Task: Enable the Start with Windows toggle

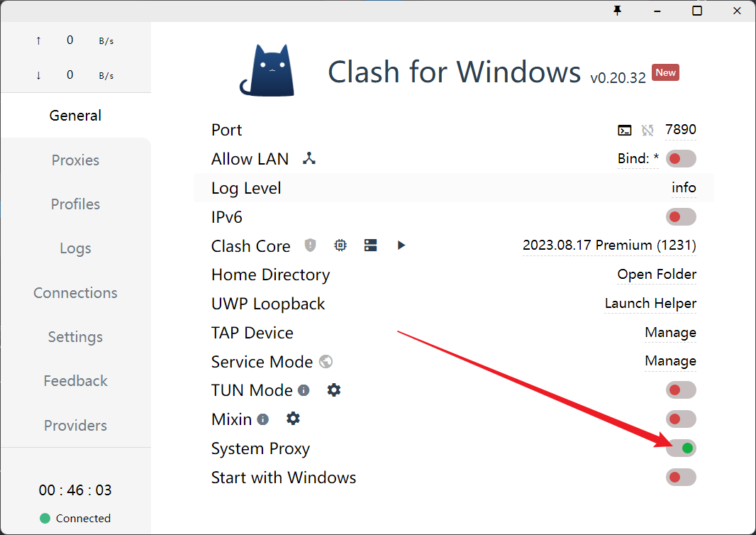Action: (x=681, y=477)
